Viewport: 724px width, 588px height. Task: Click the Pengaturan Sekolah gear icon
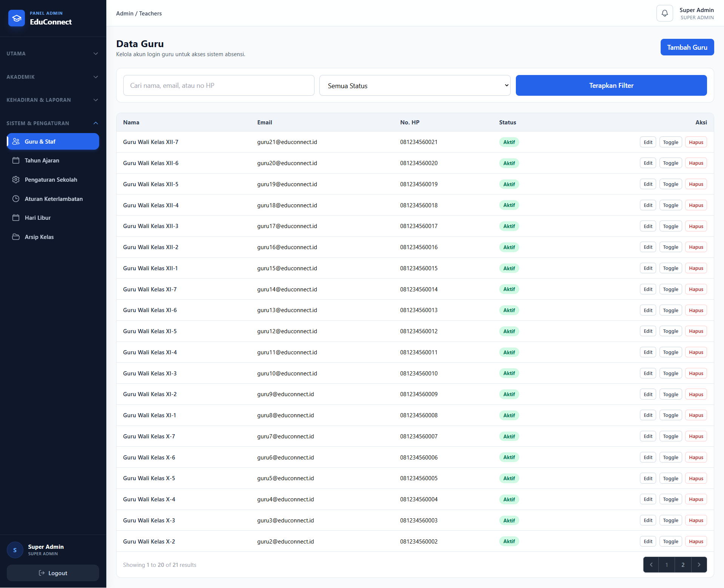[x=16, y=179]
